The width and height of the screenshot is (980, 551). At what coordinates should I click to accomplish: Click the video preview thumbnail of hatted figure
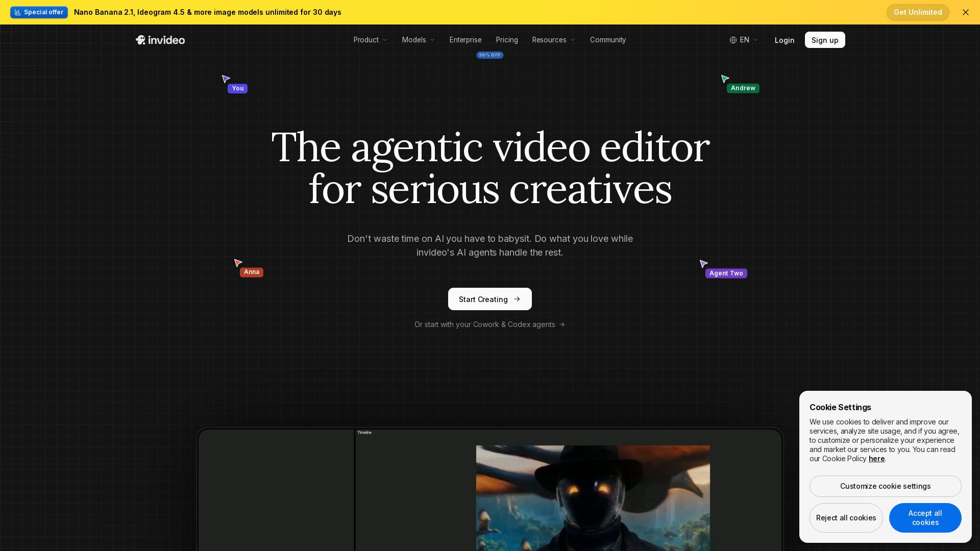tap(593, 498)
